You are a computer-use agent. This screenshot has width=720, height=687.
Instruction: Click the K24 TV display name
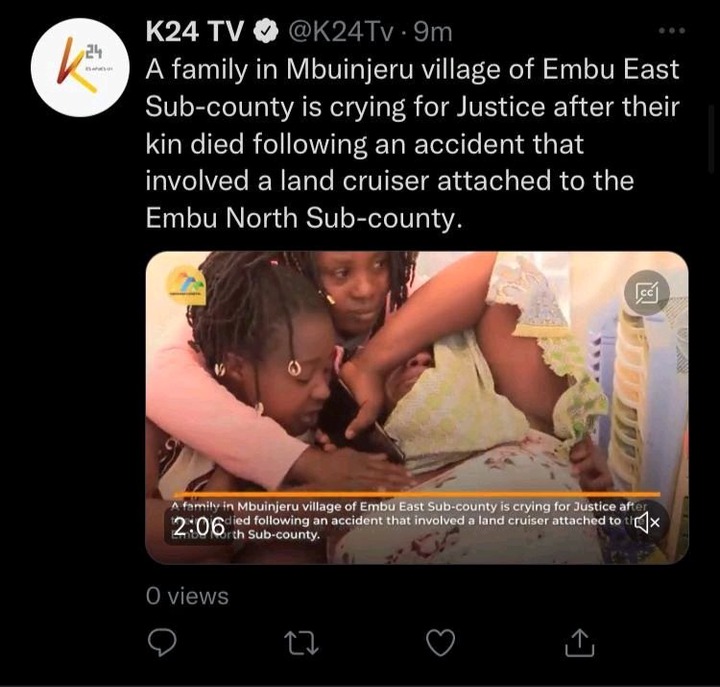194,32
